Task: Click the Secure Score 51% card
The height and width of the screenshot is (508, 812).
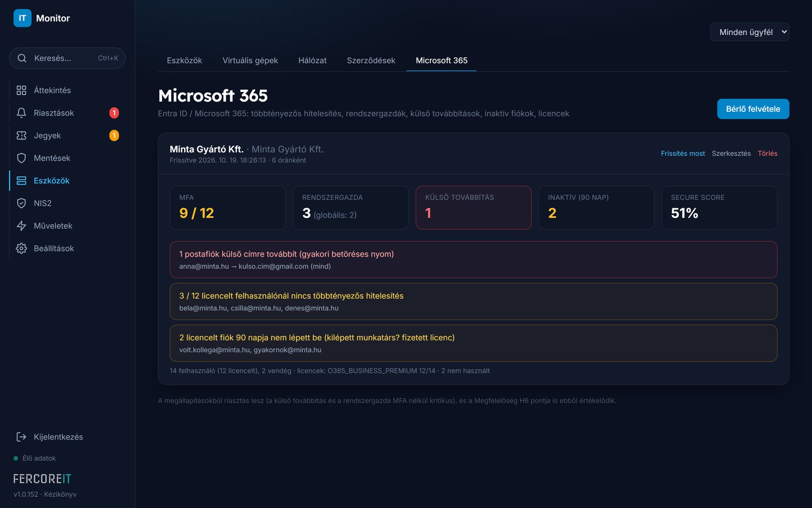Action: click(x=720, y=208)
